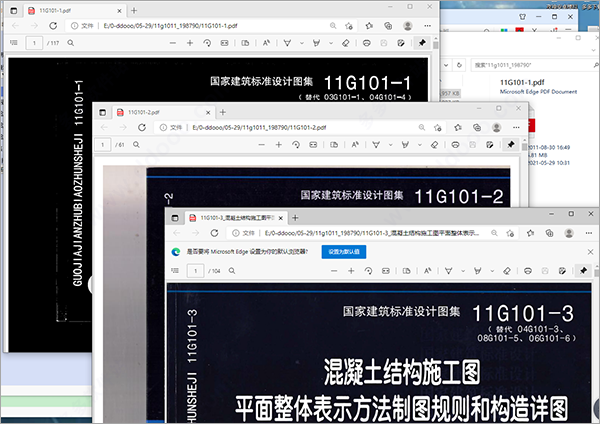Viewport: 600px width, 424px height.
Task: Reload the 11G101-3 window page
Action: (x=214, y=233)
